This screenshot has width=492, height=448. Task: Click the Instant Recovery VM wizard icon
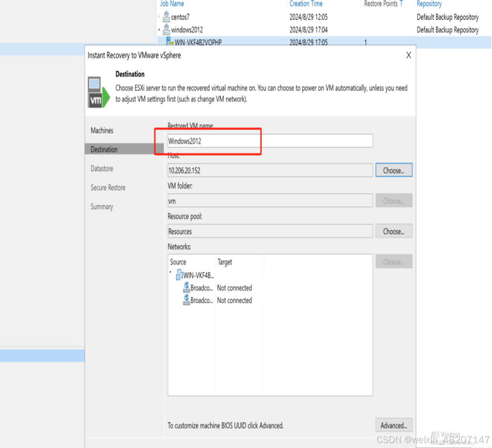coord(99,92)
